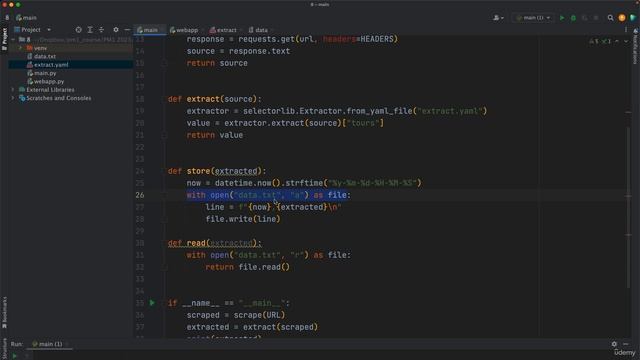Click line number 26 in gutter
Screen dimensions: 640x360
point(140,195)
